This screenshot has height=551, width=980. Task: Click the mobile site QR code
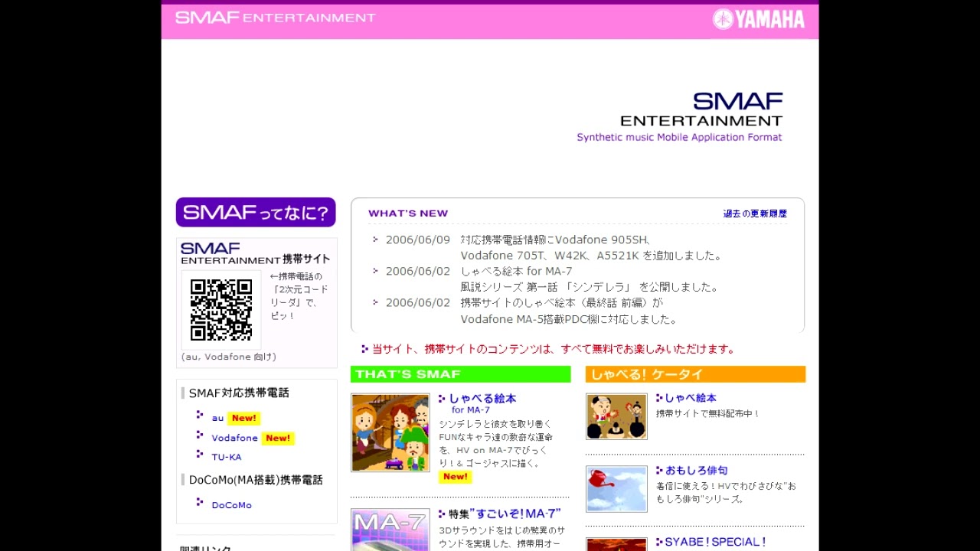pyautogui.click(x=221, y=309)
